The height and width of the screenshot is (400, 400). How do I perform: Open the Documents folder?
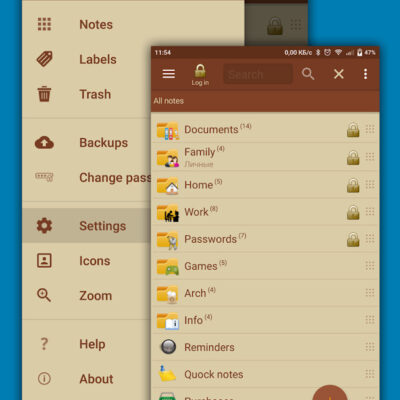click(x=265, y=130)
